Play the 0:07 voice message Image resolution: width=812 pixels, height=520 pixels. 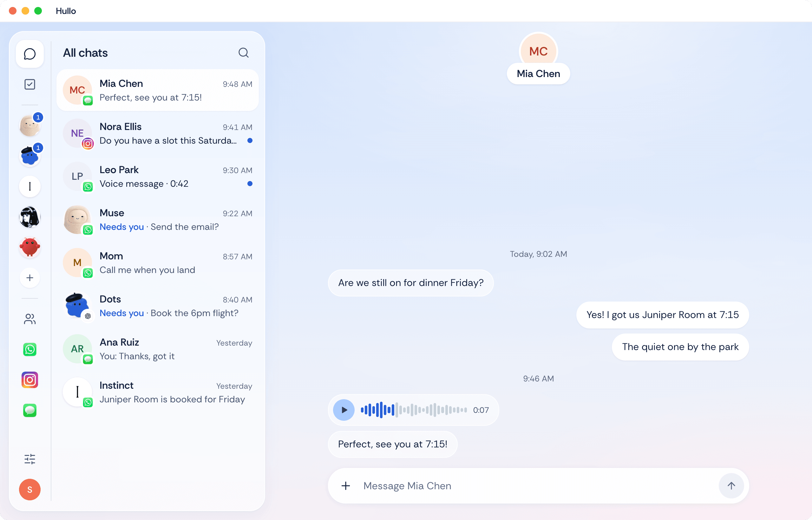[x=344, y=410]
